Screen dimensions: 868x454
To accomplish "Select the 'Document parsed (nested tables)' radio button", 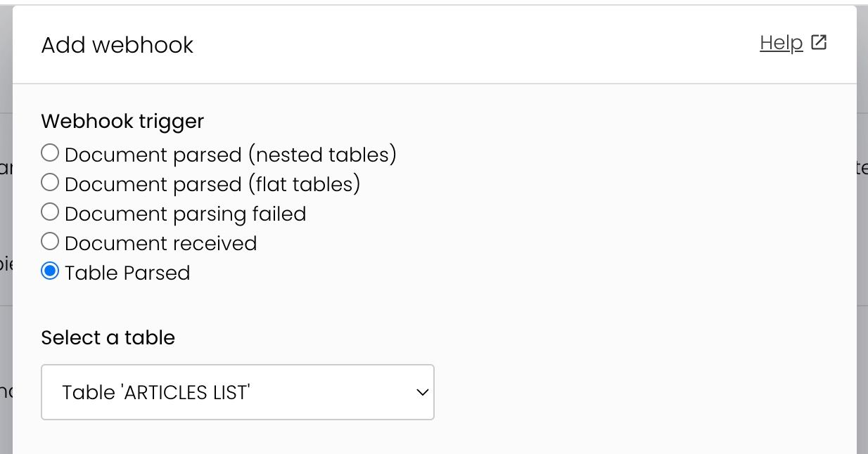I will pyautogui.click(x=50, y=153).
